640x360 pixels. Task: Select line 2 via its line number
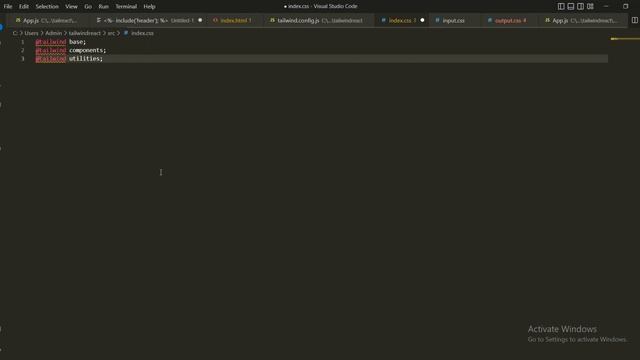point(22,50)
